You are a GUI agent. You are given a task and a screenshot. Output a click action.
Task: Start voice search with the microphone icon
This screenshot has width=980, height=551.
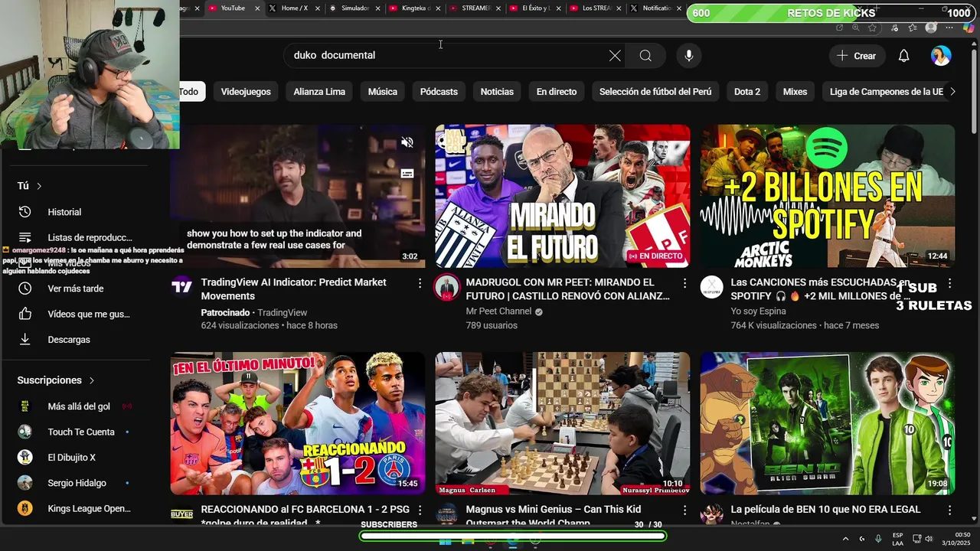(x=689, y=55)
